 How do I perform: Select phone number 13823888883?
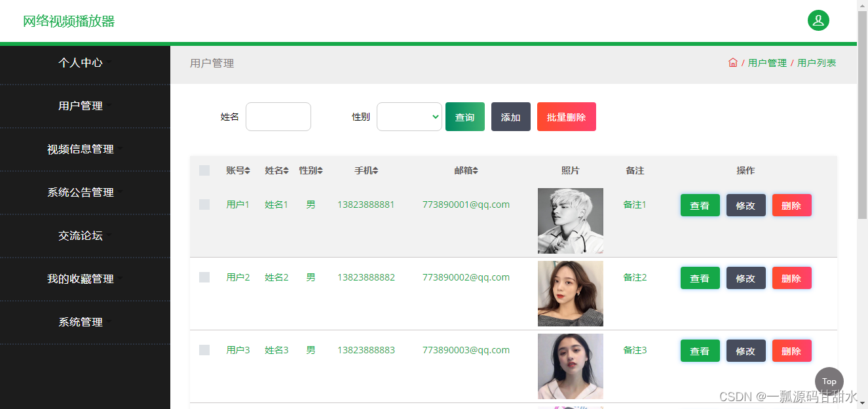point(366,350)
